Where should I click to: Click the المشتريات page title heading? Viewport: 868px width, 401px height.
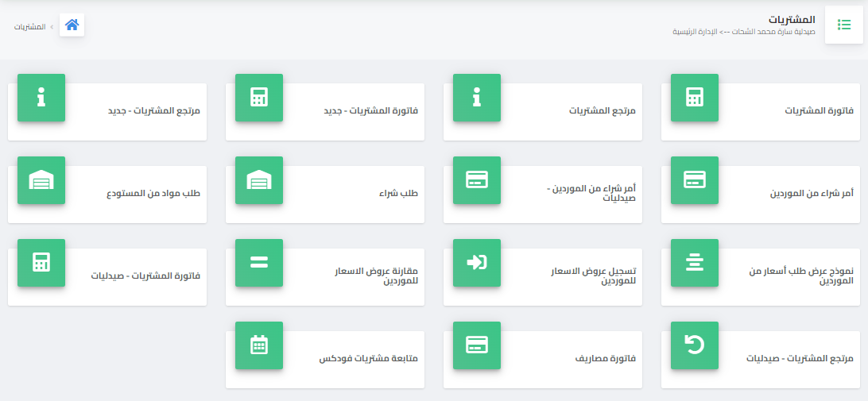792,19
